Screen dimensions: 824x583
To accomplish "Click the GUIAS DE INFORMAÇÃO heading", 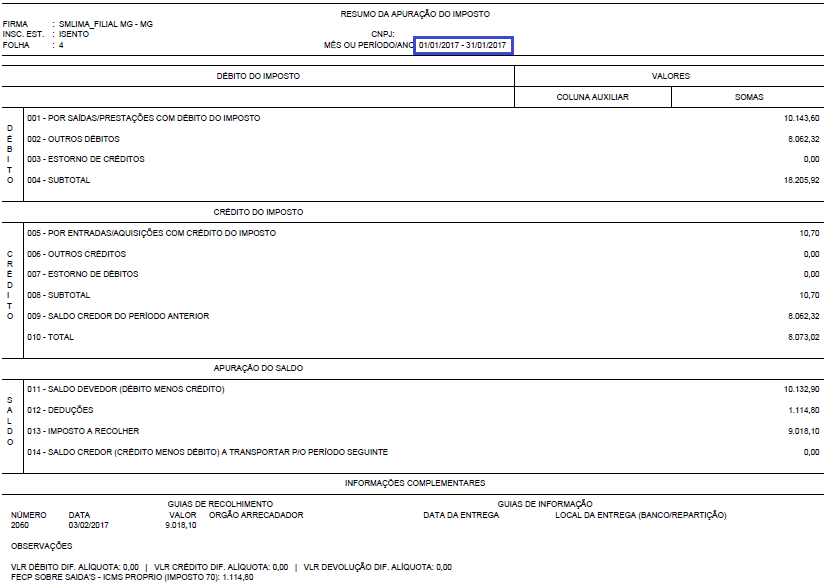I will [x=545, y=505].
